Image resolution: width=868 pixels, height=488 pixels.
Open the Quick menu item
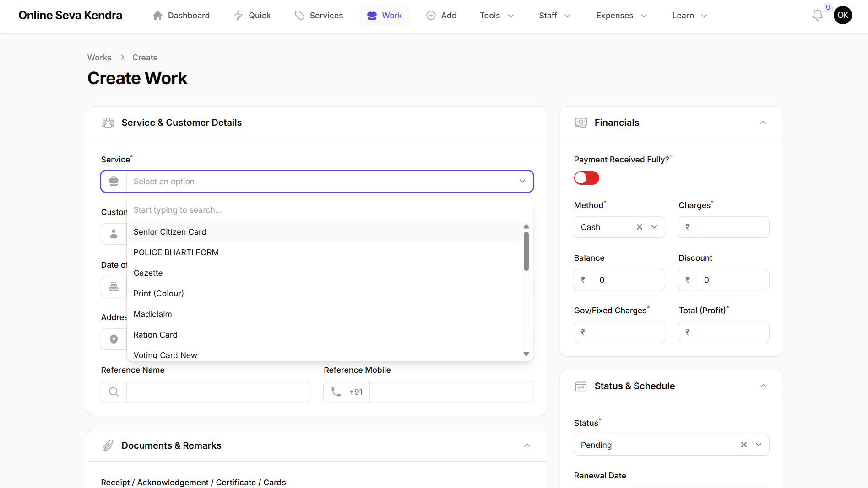(252, 16)
